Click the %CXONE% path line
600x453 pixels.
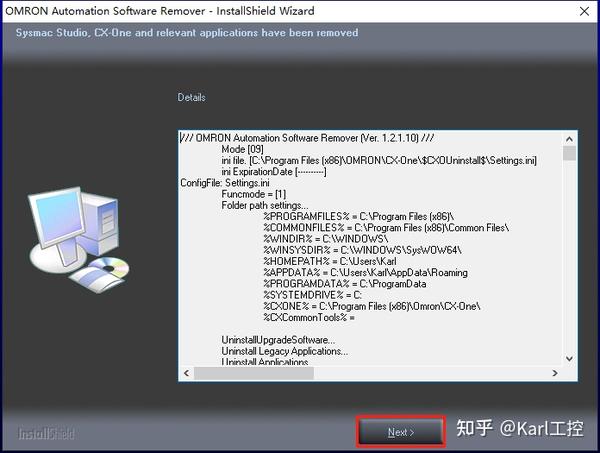[372, 306]
